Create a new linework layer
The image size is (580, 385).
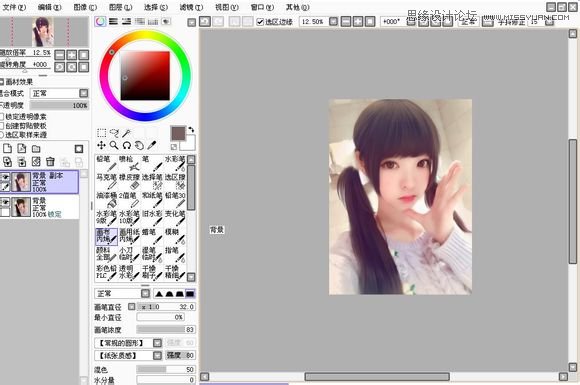click(22, 149)
